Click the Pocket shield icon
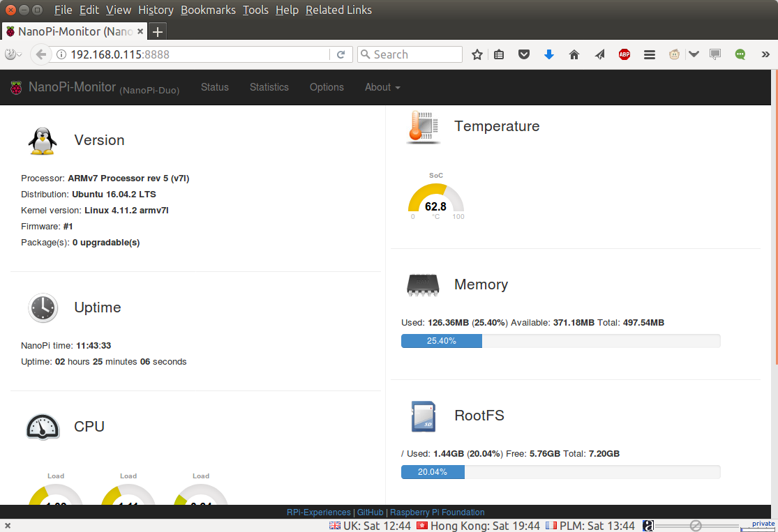 524,54
